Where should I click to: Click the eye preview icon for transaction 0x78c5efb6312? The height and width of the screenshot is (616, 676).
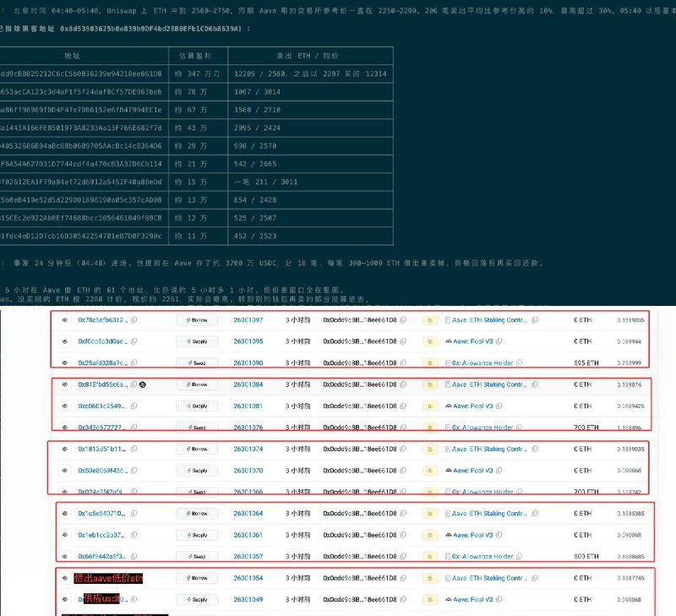(65, 320)
